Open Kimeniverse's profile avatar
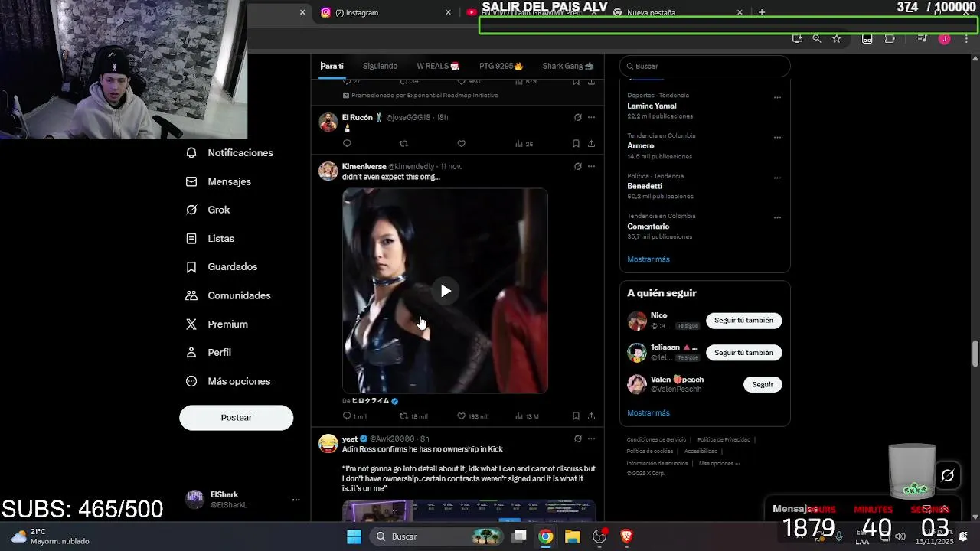 click(x=328, y=171)
